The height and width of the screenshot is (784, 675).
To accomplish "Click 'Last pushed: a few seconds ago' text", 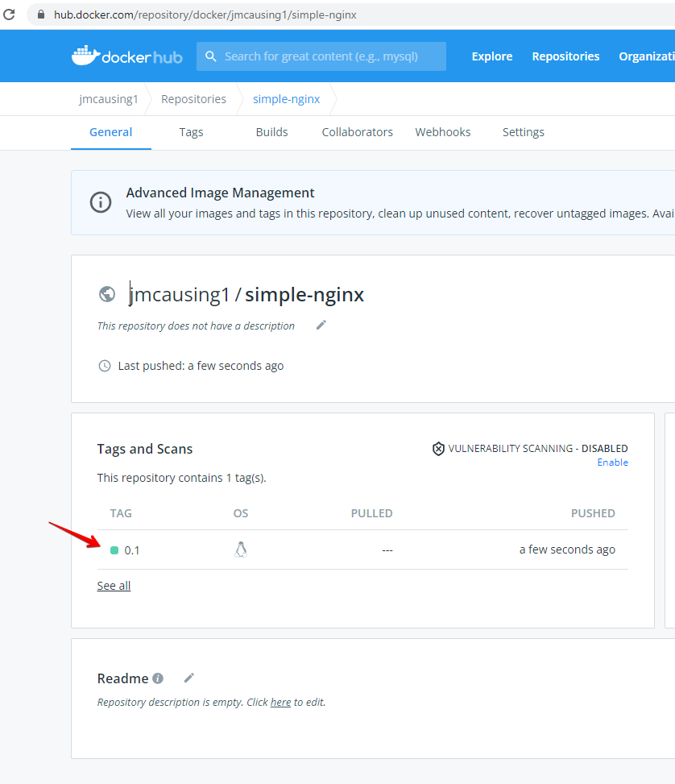I will pyautogui.click(x=201, y=366).
